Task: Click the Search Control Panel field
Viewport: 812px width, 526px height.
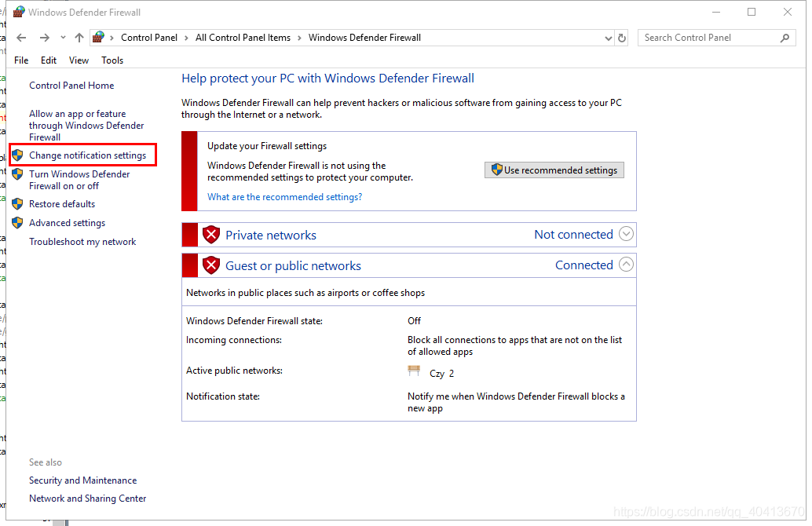Action: tap(707, 38)
